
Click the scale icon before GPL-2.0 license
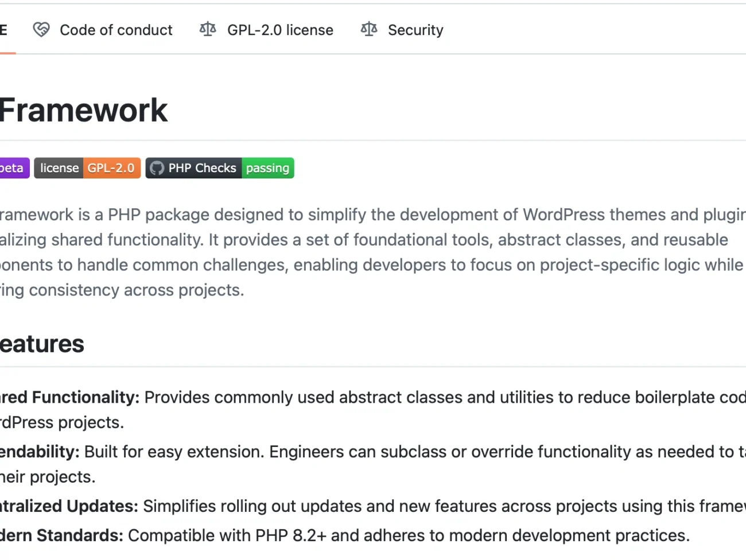[208, 29]
